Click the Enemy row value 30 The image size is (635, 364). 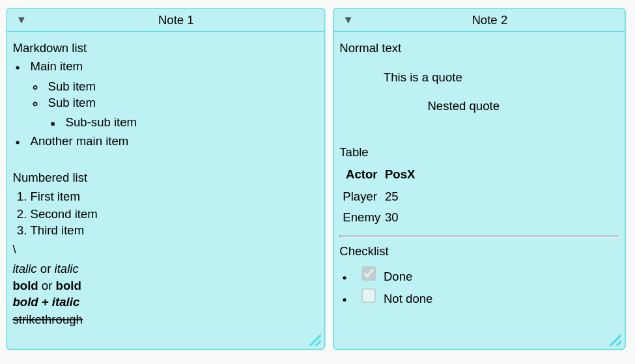pyautogui.click(x=391, y=217)
